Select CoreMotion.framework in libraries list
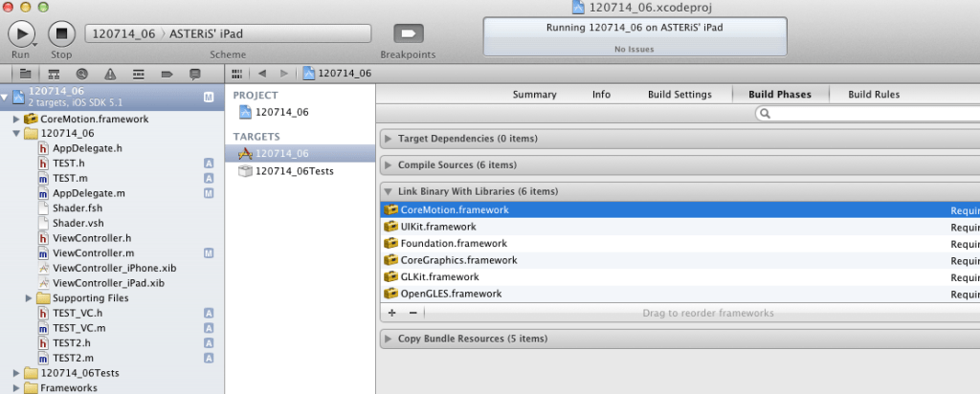The width and height of the screenshot is (980, 394). (679, 209)
